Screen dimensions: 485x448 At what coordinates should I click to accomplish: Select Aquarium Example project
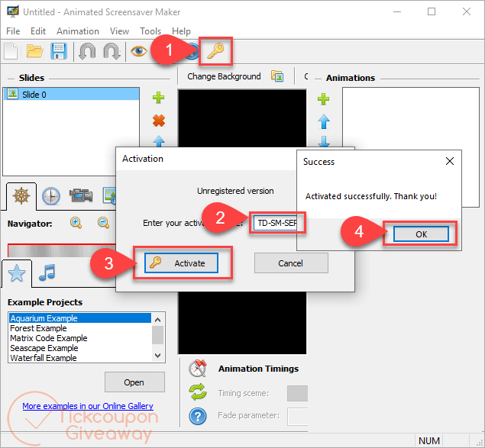point(80,318)
